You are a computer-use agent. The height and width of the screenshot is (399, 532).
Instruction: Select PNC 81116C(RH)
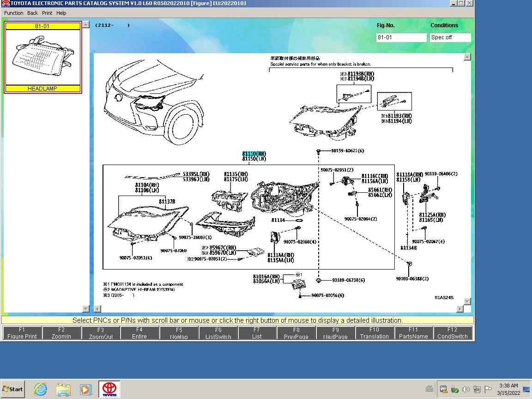point(375,176)
